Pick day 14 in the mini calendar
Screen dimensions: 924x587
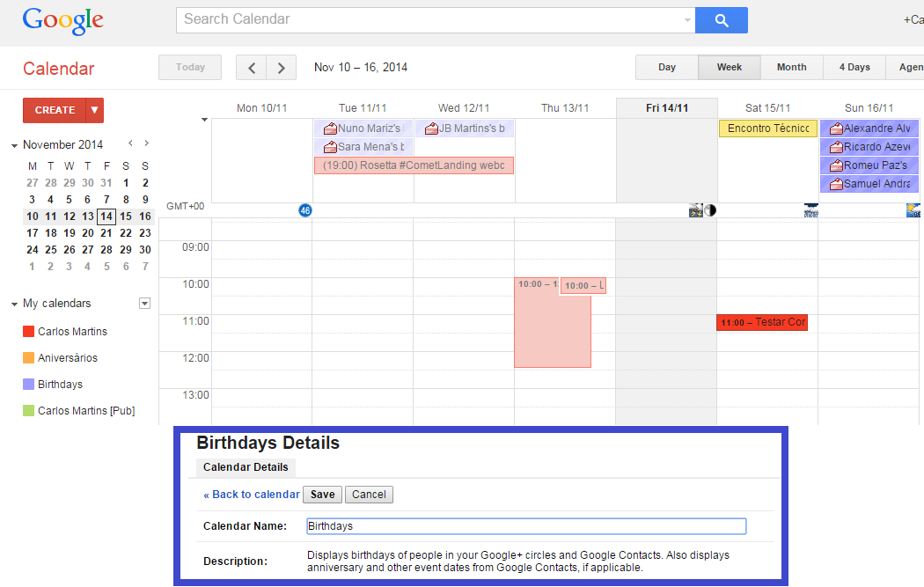(106, 216)
